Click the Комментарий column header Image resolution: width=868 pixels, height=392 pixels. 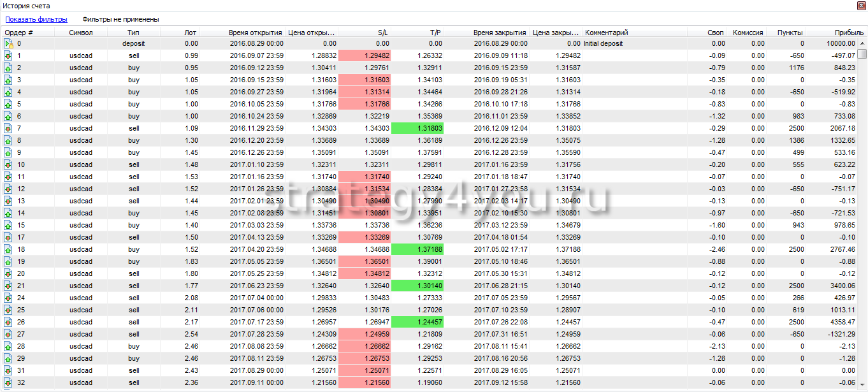pos(607,32)
